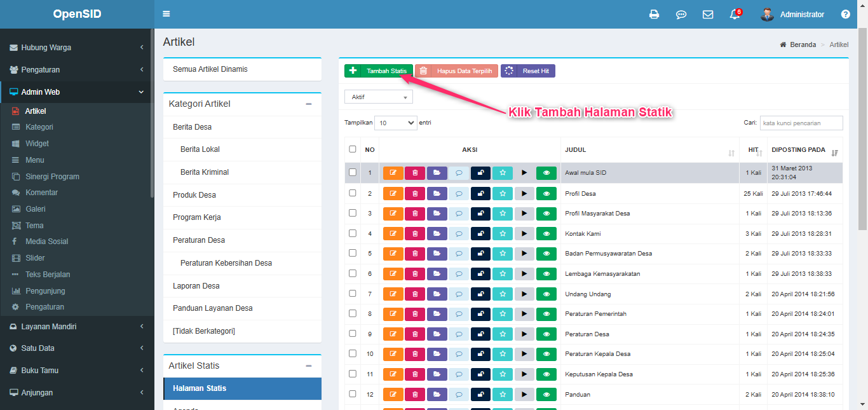Image resolution: width=868 pixels, height=410 pixels.
Task: Click the play icon for Undang Undang
Action: [x=524, y=294]
